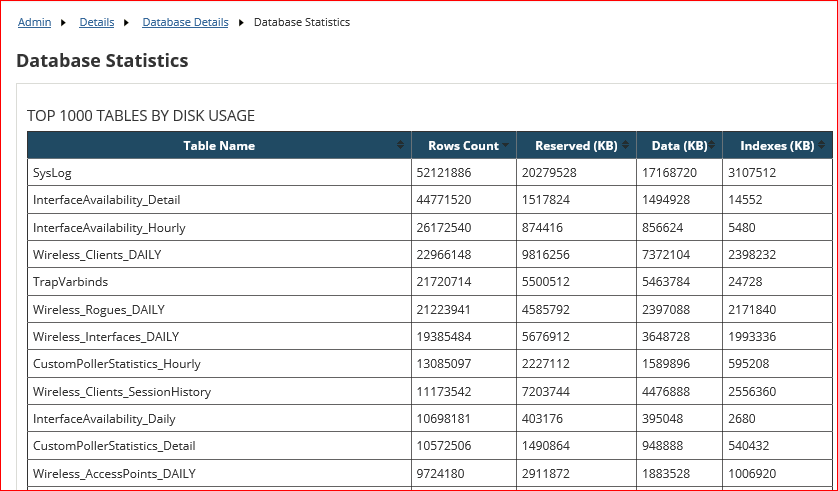
Task: Click TrapVarbinds data value 5463784
Action: click(x=666, y=282)
